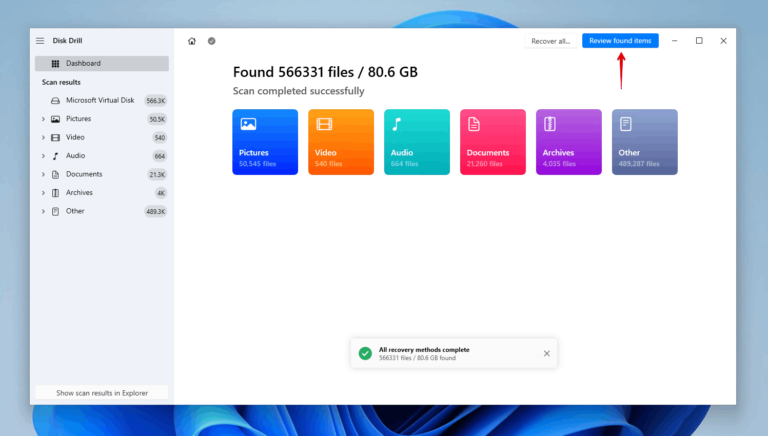The image size is (768, 436).
Task: Select Dashboard in the sidebar
Action: coord(102,63)
